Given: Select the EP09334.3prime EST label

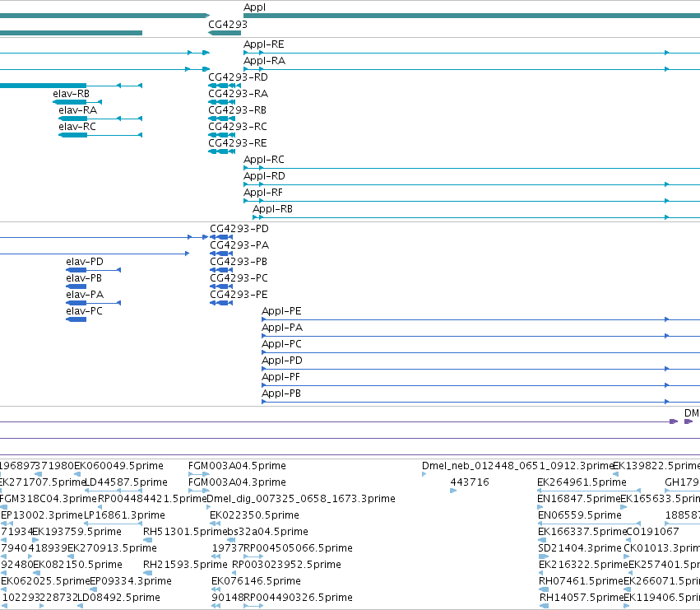Looking at the screenshot, I should tap(131, 582).
